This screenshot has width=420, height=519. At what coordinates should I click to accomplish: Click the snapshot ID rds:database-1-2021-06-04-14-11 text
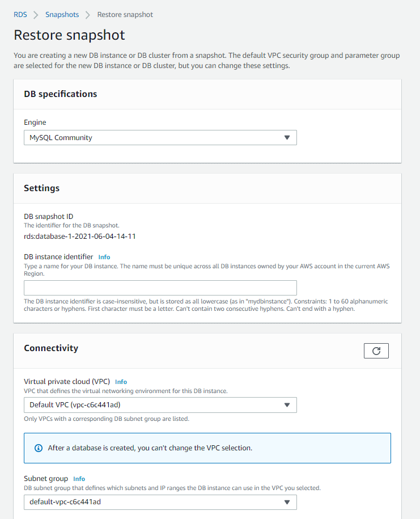[x=80, y=236]
